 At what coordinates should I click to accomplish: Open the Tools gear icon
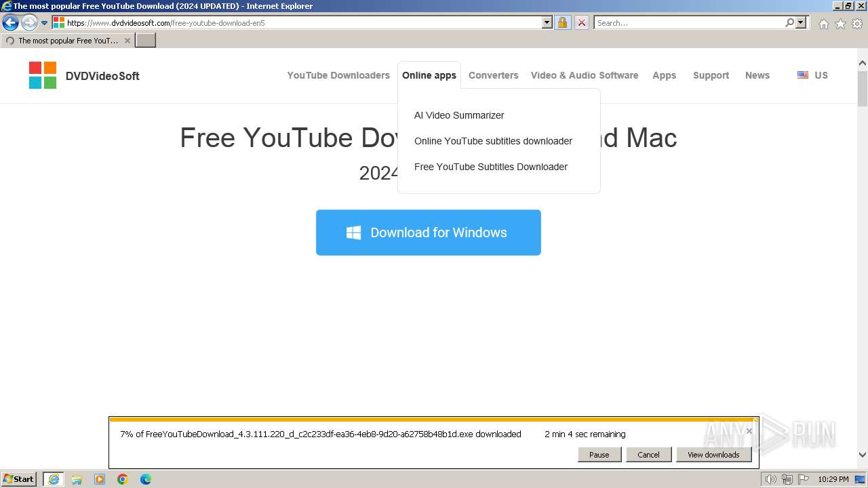point(857,24)
